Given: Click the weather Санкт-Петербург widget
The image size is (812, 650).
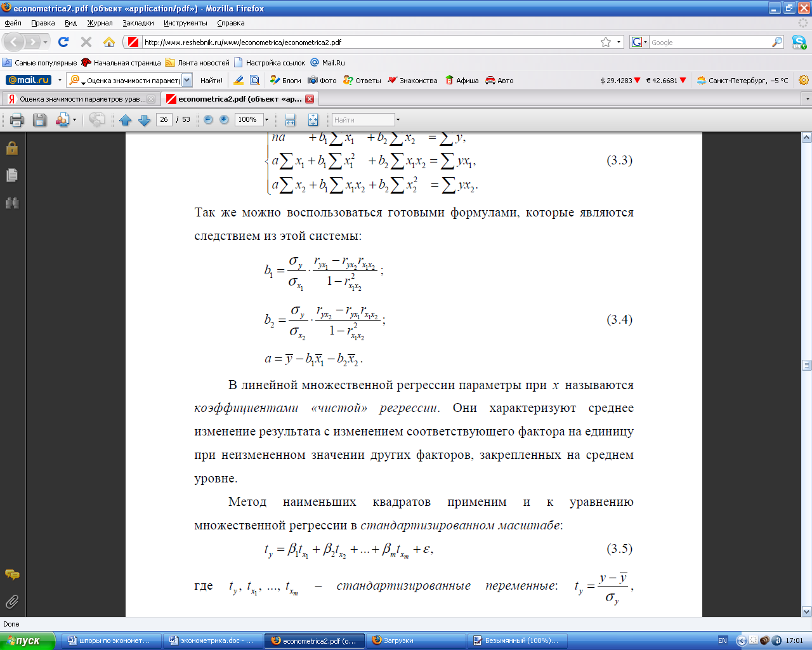Looking at the screenshot, I should (742, 81).
